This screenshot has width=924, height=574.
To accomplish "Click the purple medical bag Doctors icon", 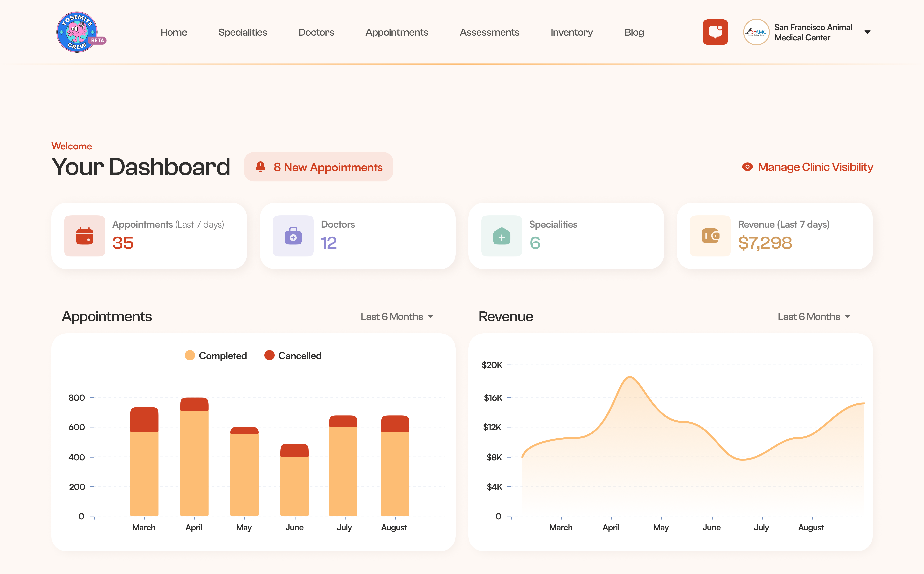I will click(293, 236).
